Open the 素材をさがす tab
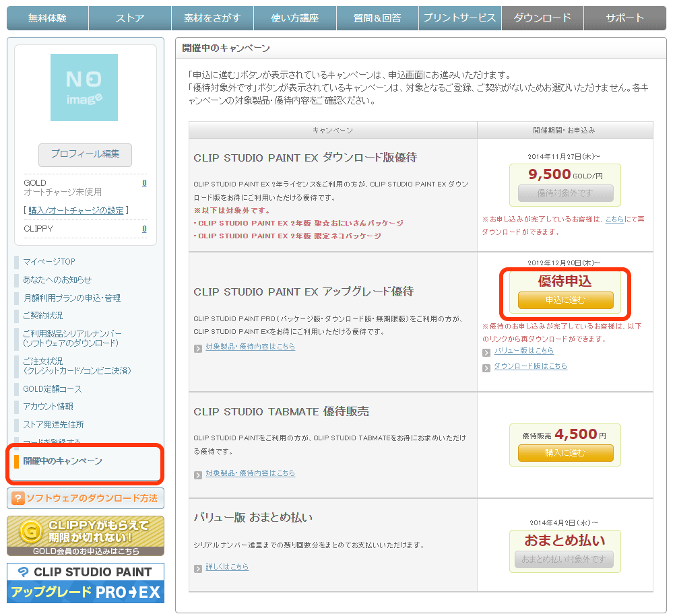Image resolution: width=675 pixels, height=616 pixels. tap(212, 18)
